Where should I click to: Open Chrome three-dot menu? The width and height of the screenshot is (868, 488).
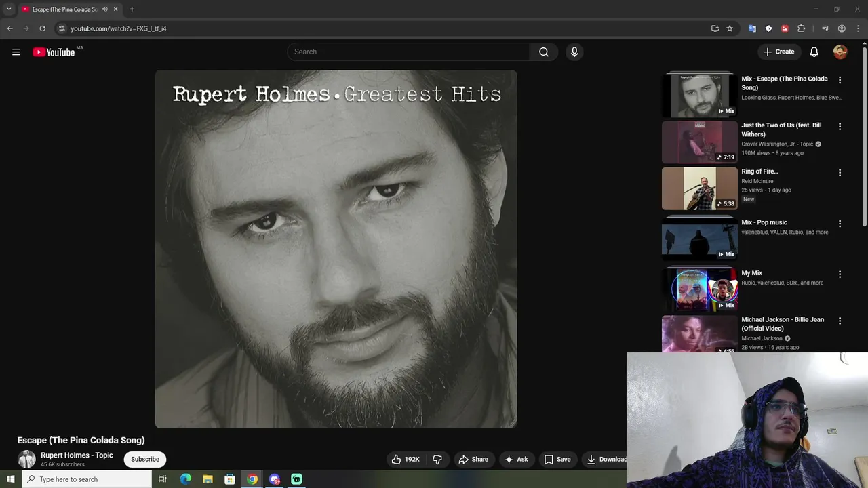(x=858, y=28)
